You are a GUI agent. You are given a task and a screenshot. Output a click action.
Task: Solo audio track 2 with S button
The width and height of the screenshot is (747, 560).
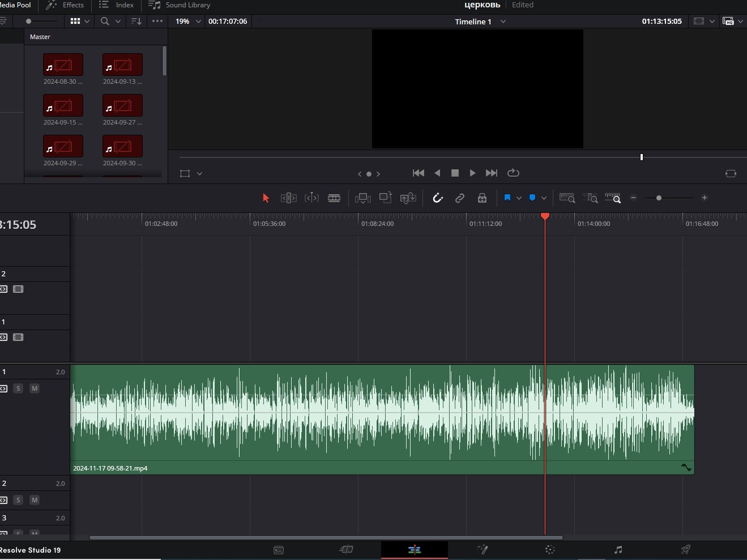[x=18, y=500]
